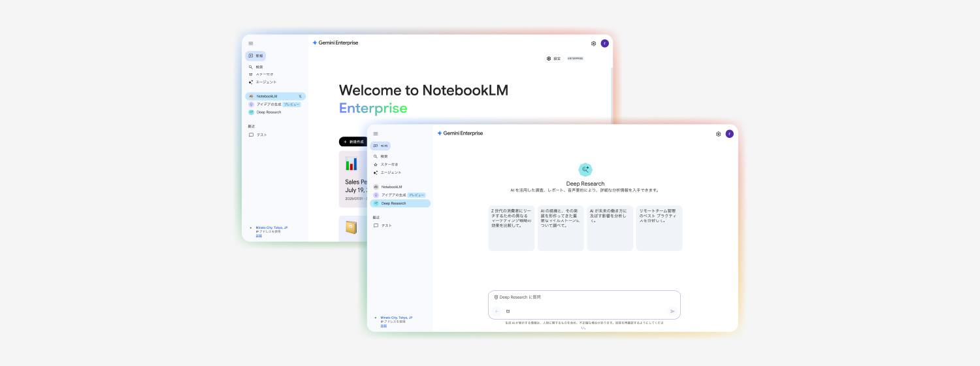Click the 'Deep Research' title under the icon
Image resolution: width=980 pixels, height=366 pixels.
coord(585,184)
